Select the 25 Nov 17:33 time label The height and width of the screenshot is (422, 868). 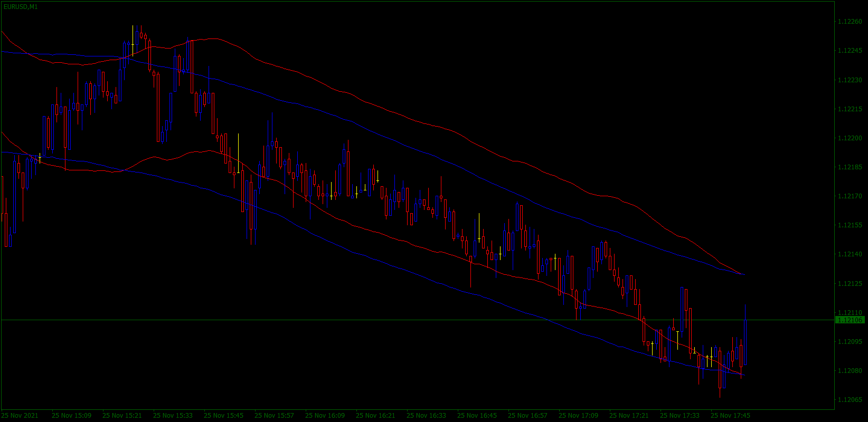tap(680, 416)
